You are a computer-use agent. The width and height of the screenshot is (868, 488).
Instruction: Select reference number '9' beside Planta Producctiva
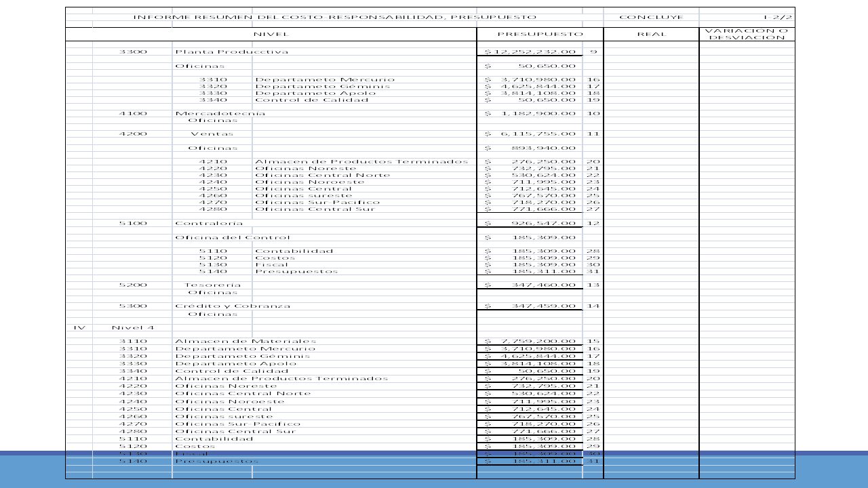[x=593, y=52]
